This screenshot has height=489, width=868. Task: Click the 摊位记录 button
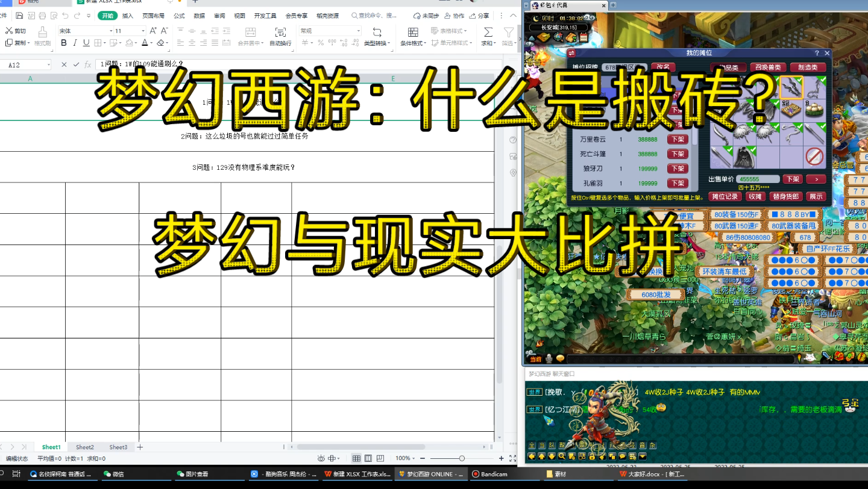pyautogui.click(x=725, y=196)
